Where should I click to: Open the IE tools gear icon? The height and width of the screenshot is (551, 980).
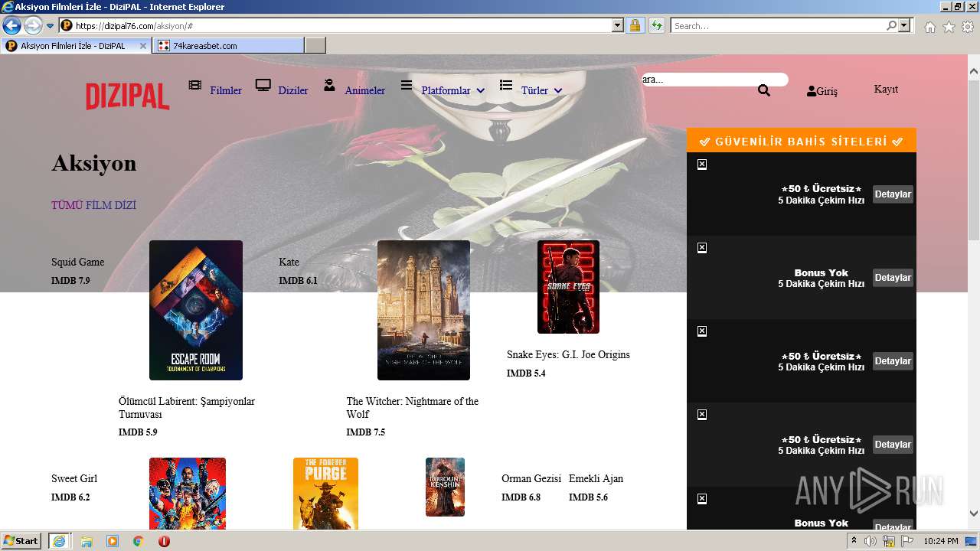pyautogui.click(x=968, y=27)
